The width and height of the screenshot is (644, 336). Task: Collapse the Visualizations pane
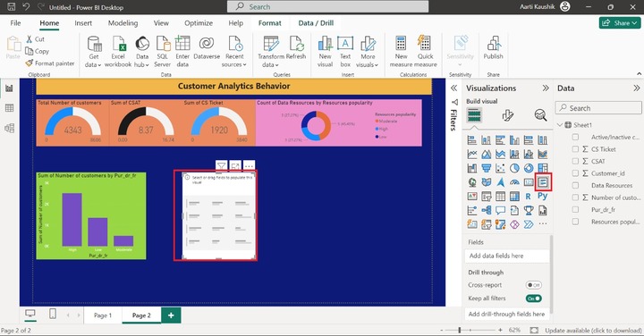click(546, 88)
